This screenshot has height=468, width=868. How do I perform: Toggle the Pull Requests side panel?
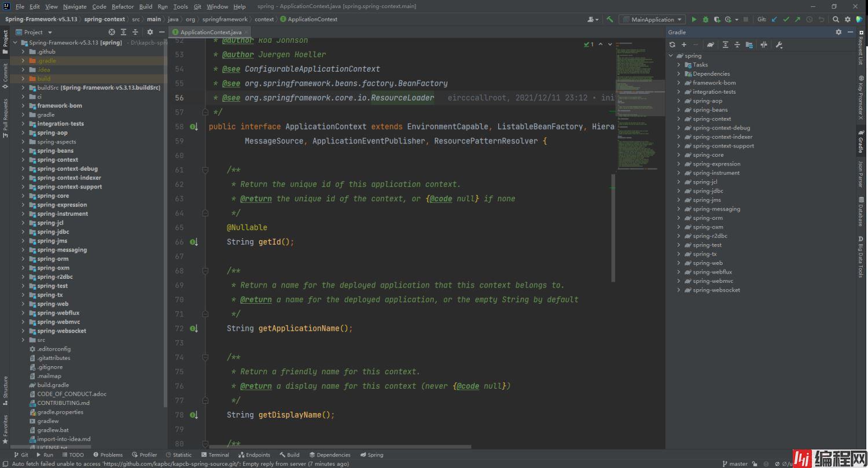pos(5,118)
